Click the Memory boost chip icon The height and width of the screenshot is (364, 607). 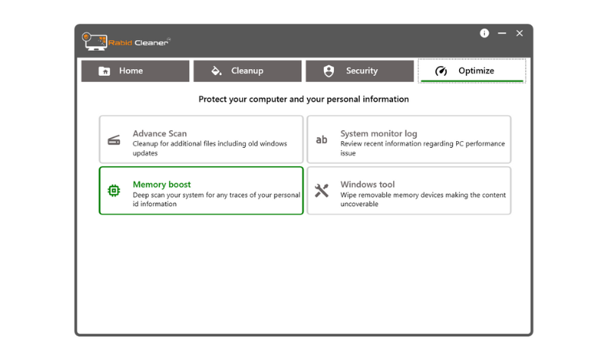pos(114,190)
